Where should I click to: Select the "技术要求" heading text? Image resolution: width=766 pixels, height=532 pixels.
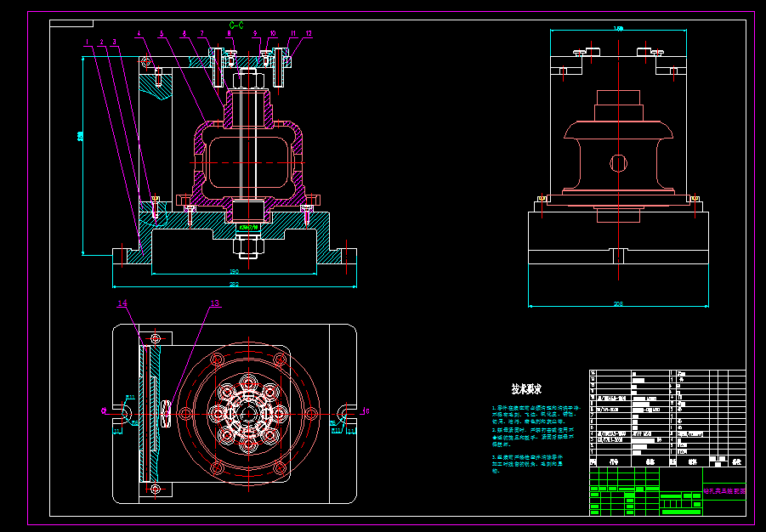pyautogui.click(x=526, y=389)
